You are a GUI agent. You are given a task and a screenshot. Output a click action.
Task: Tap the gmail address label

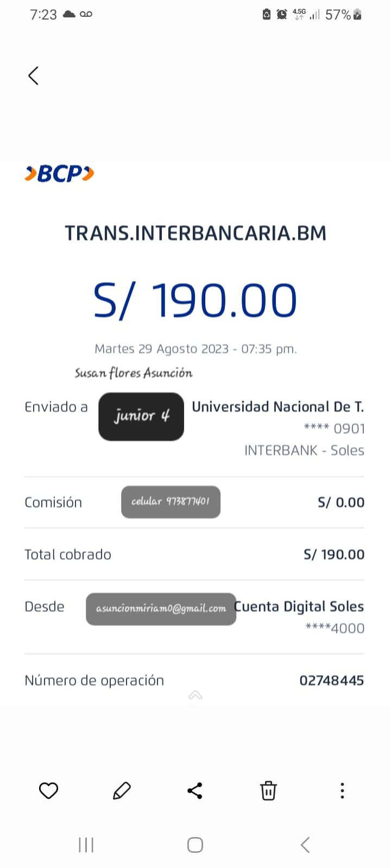point(161,609)
